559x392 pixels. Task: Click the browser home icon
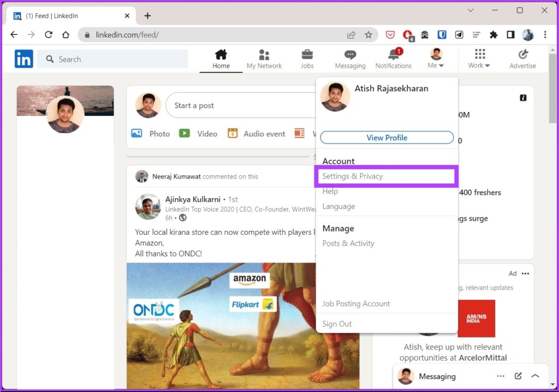tap(66, 34)
